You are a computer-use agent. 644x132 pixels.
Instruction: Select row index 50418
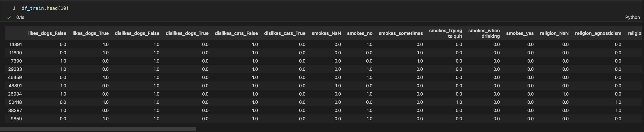[15, 102]
